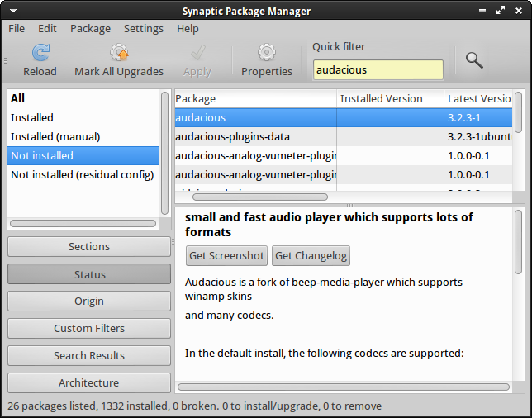Click the filter list horizontal scrollbar
Screen dimensions: 532x418
tap(83, 224)
